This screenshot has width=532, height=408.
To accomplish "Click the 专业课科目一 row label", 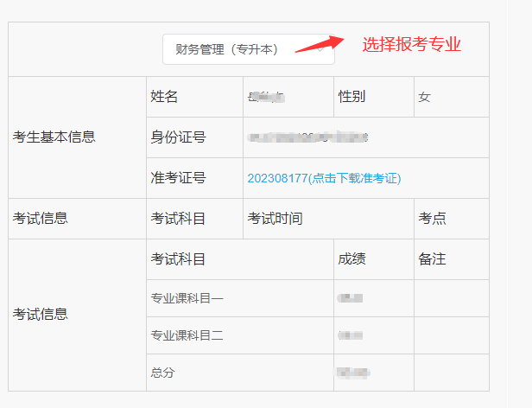I will point(187,299).
